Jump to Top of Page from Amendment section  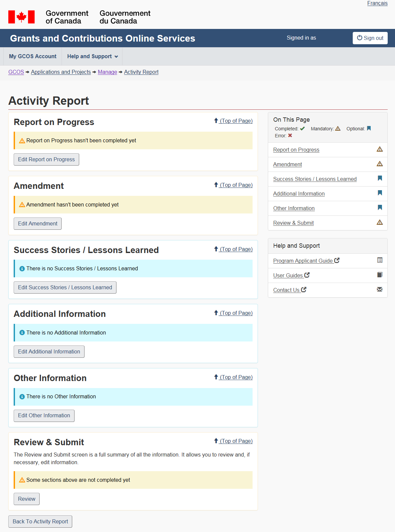(236, 185)
